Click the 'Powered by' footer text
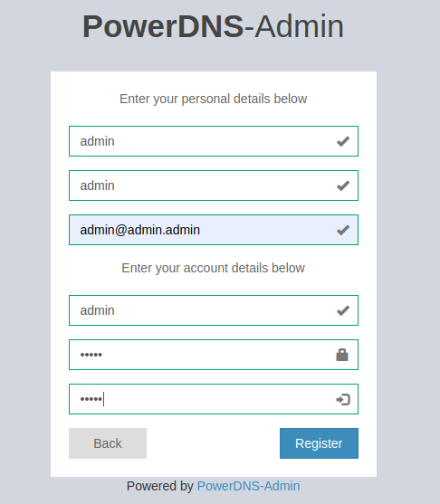Image resolution: width=440 pixels, height=504 pixels. (x=160, y=486)
